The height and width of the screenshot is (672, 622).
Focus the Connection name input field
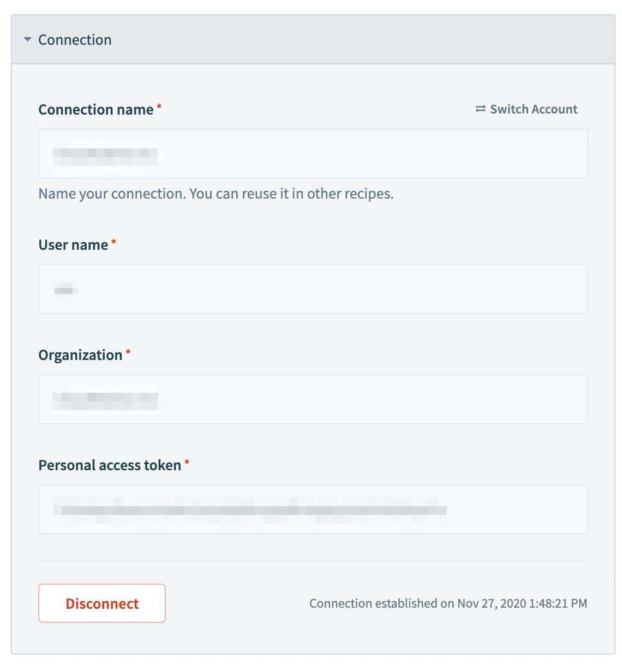[x=313, y=154]
